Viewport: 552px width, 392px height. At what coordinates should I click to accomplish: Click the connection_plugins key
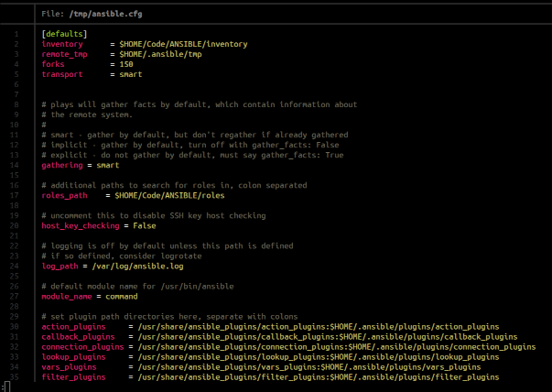coord(82,347)
